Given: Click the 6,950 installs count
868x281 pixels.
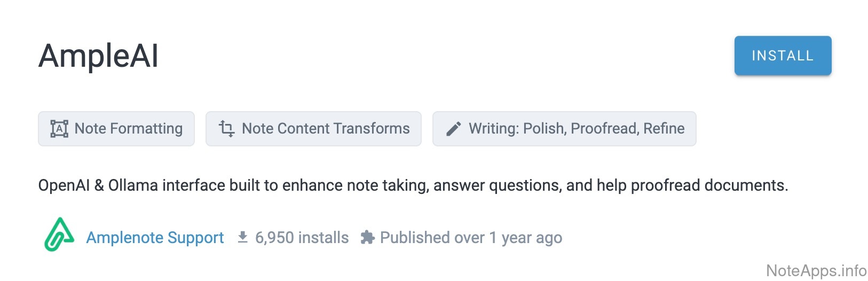Looking at the screenshot, I should pyautogui.click(x=302, y=238).
